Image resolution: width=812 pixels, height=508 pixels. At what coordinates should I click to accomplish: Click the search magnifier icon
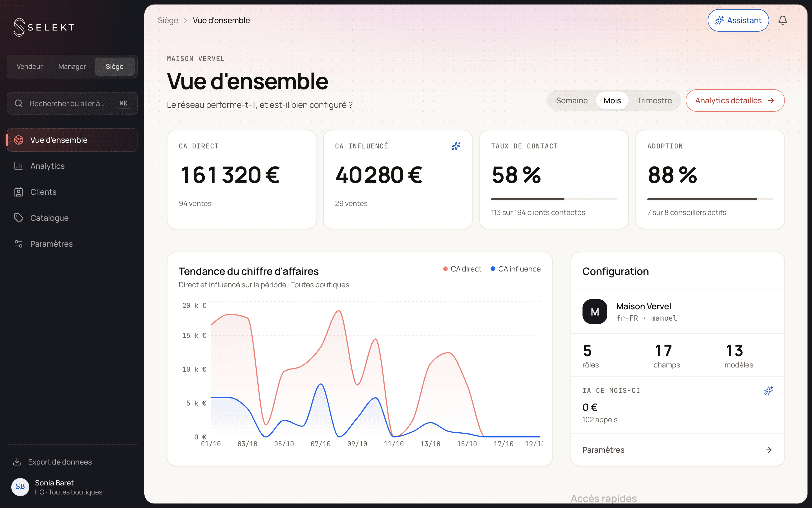[19, 104]
